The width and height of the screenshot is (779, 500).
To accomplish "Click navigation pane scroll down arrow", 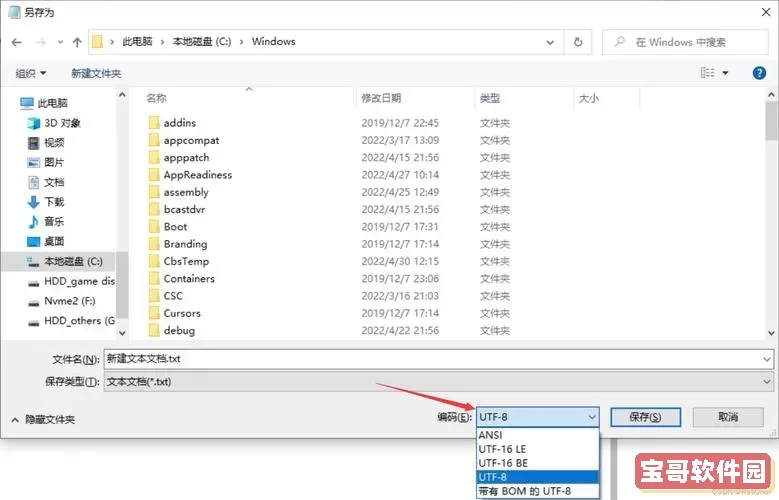I will [x=122, y=333].
